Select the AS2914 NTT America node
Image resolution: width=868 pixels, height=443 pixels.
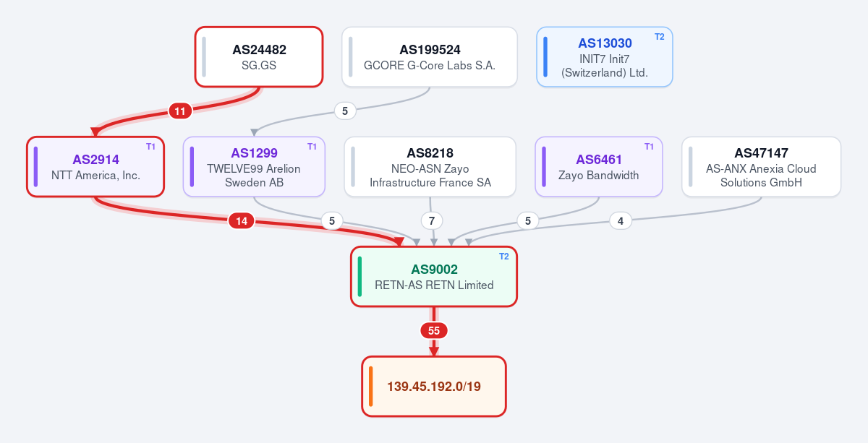[95, 166]
